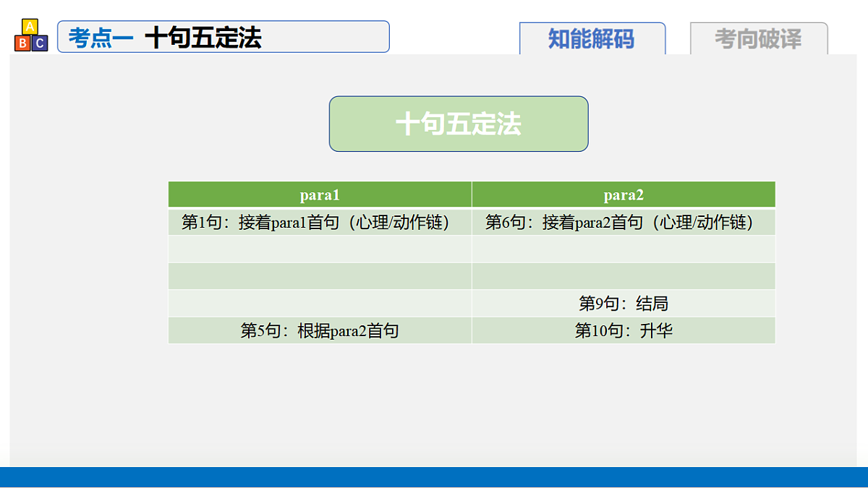Click the cell 第10句：升华
868x488 pixels.
pyautogui.click(x=624, y=330)
